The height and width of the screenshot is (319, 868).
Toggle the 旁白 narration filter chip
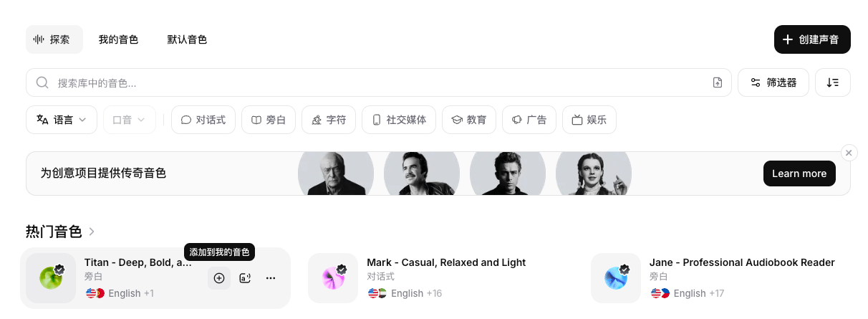coord(267,120)
